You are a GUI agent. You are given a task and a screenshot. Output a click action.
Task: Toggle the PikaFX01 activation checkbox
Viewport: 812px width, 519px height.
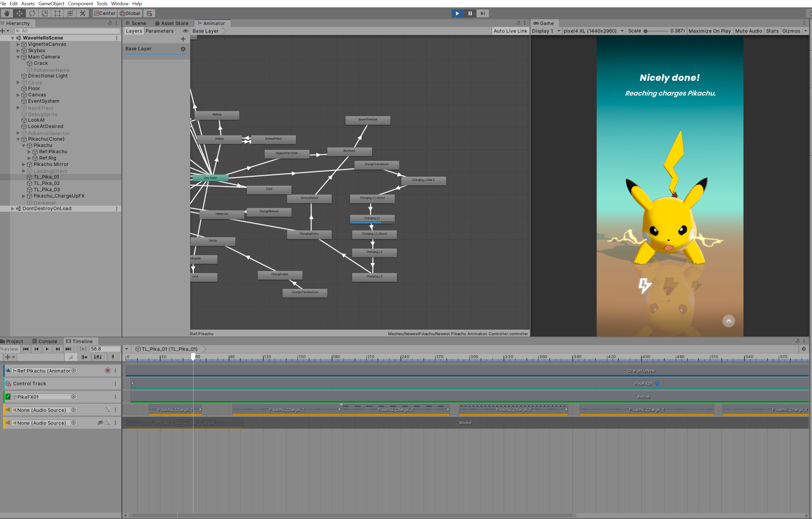tap(8, 397)
